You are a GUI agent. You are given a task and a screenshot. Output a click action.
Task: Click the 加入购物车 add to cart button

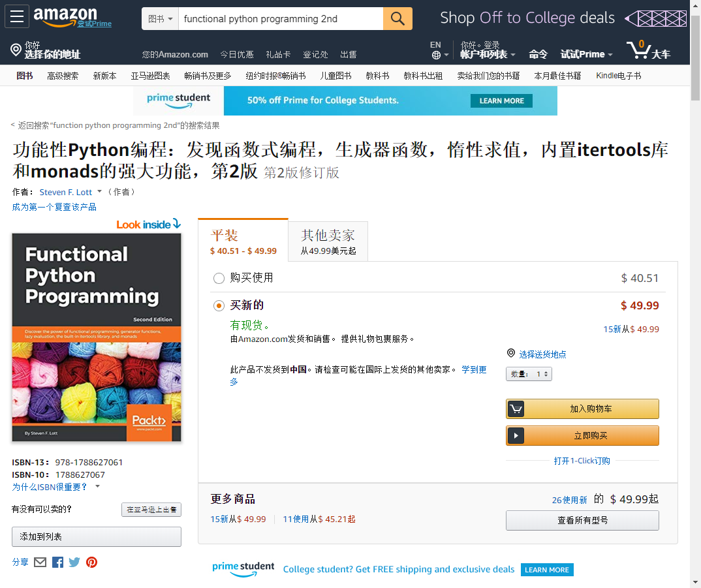[x=582, y=409]
